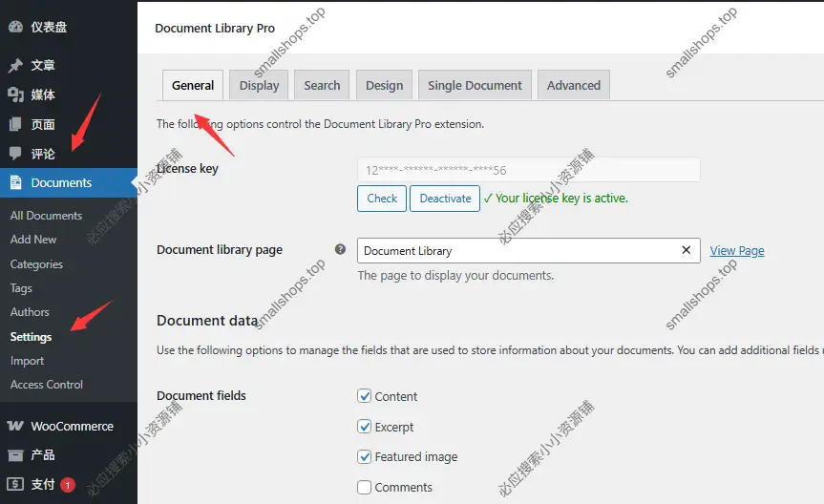Screen dimensions: 824x504
Task: Click the 'Document data' section heading
Action: [x=207, y=320]
